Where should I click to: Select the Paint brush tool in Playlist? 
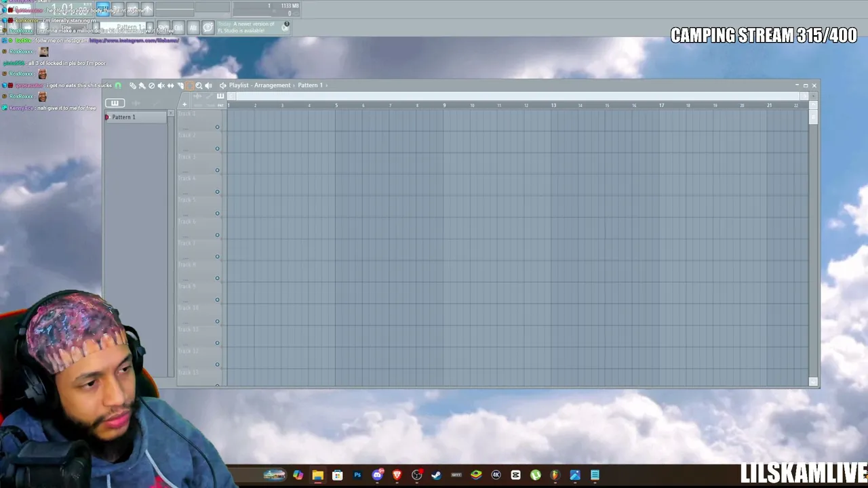142,85
